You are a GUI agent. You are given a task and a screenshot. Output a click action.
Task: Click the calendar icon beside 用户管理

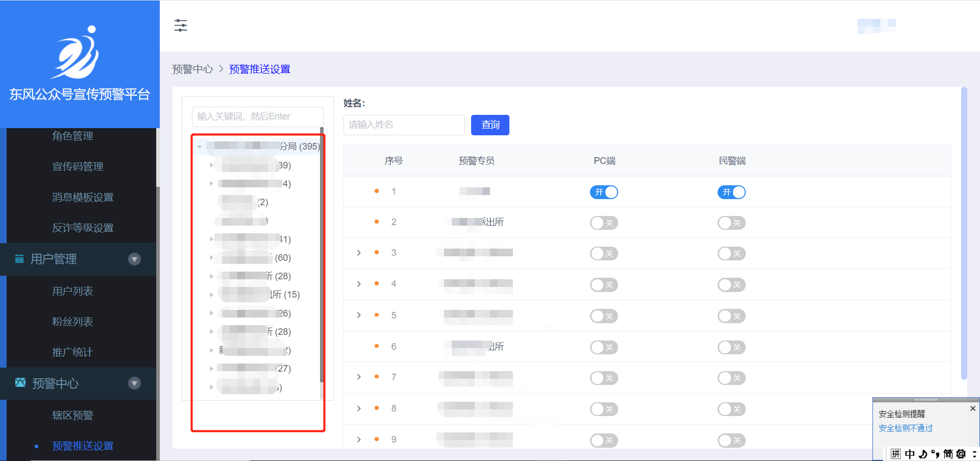point(19,259)
